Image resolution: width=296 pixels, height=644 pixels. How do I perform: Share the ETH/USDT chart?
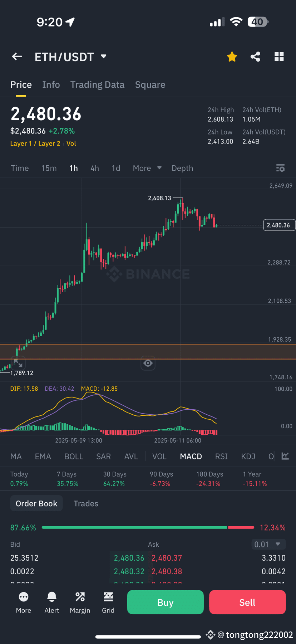pyautogui.click(x=255, y=57)
